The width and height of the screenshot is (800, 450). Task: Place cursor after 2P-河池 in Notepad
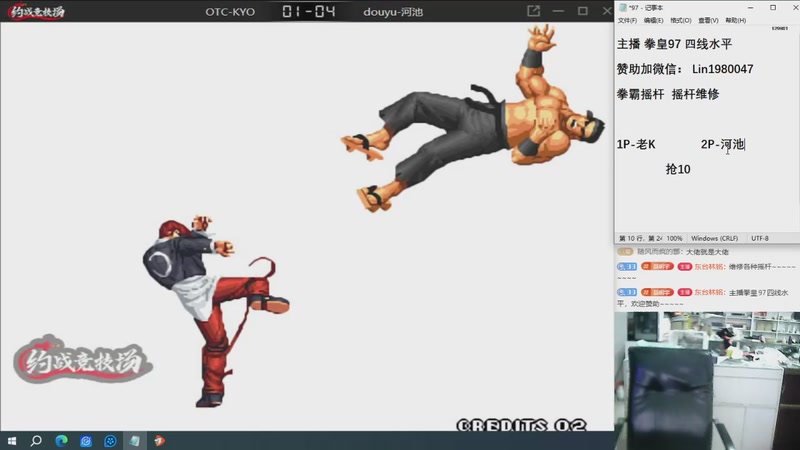click(745, 144)
